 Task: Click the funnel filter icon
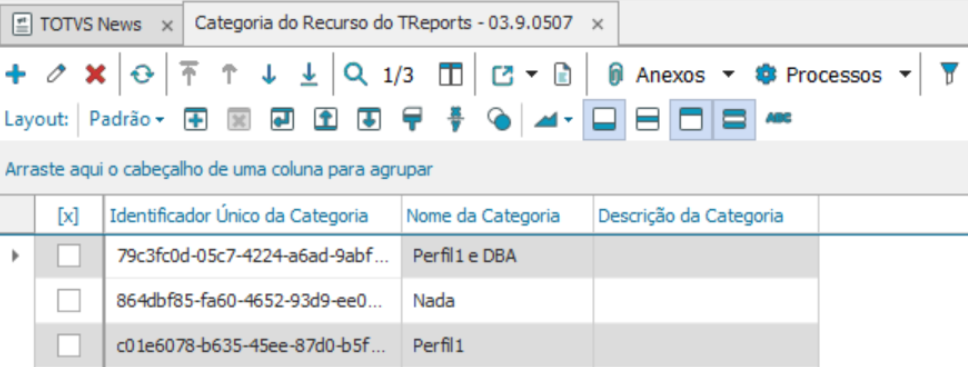(x=949, y=74)
